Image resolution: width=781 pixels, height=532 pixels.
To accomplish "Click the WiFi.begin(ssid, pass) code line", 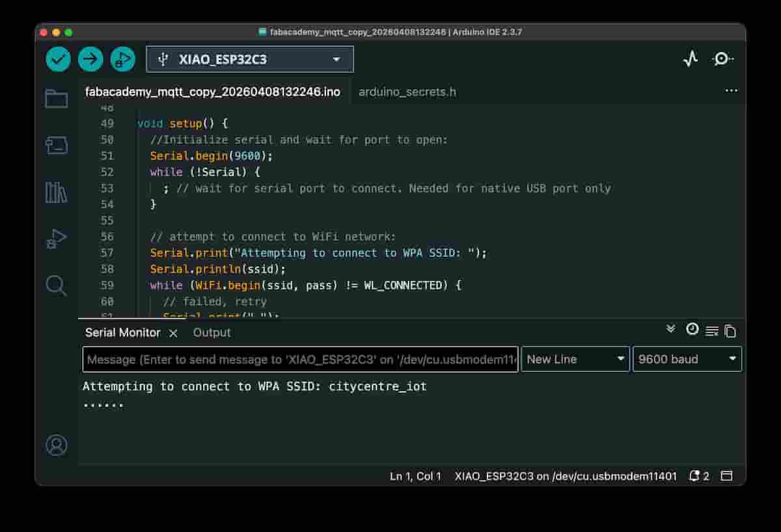I will click(306, 286).
